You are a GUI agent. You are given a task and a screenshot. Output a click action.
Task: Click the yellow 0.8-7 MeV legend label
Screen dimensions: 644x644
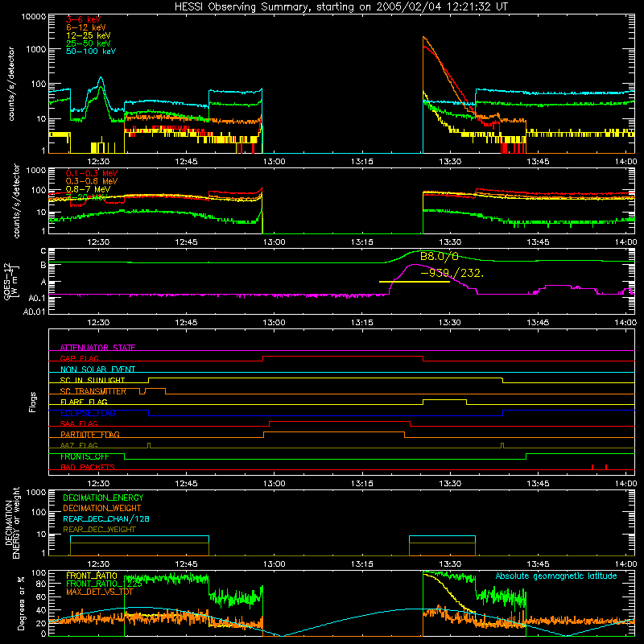[x=89, y=189]
